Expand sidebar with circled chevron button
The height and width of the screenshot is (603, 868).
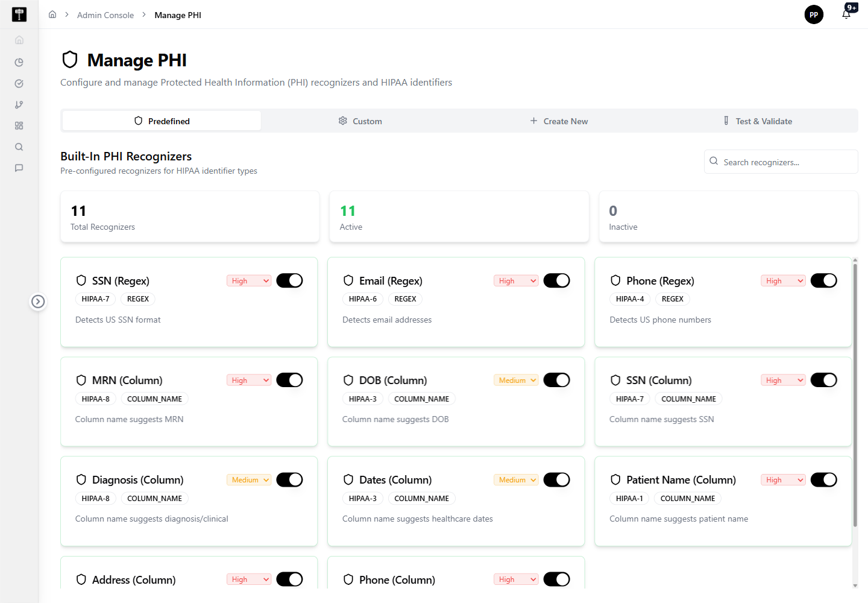[x=38, y=301]
